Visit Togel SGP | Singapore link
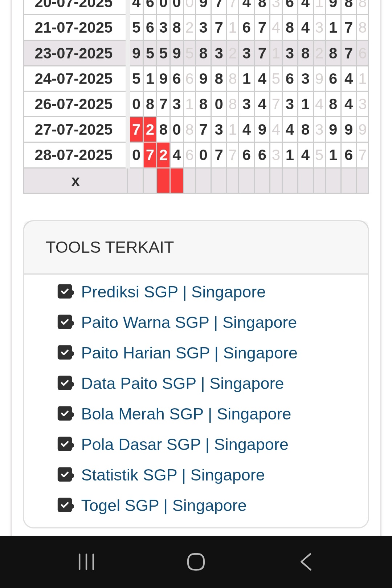The height and width of the screenshot is (588, 392). (x=164, y=506)
